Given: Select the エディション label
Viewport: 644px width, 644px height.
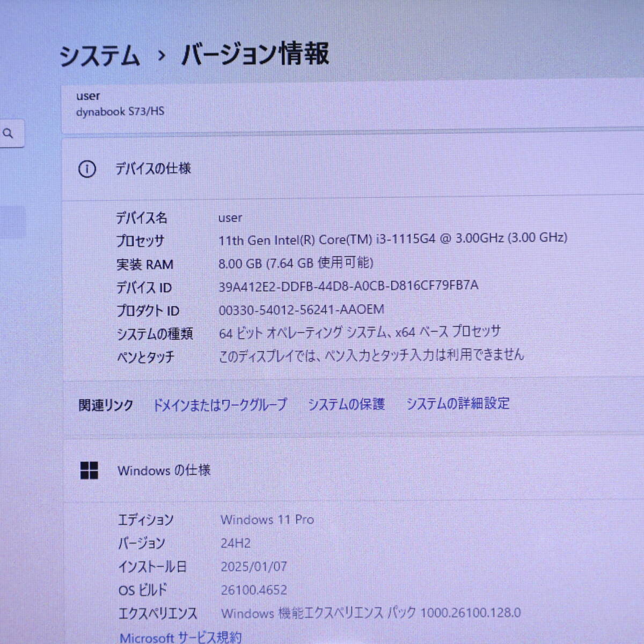Looking at the screenshot, I should click(x=146, y=520).
